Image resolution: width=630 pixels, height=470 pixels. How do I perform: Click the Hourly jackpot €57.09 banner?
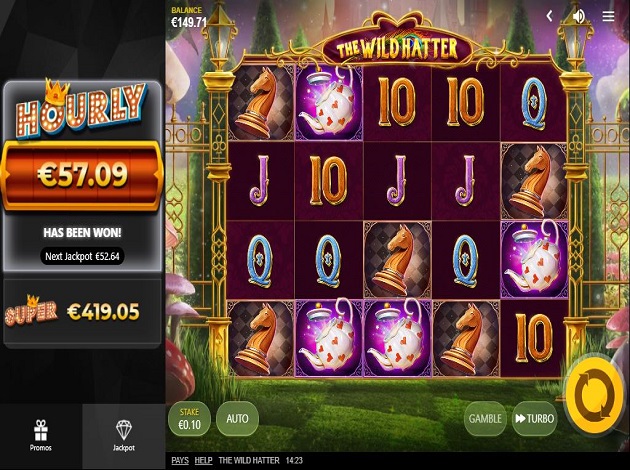pyautogui.click(x=82, y=175)
